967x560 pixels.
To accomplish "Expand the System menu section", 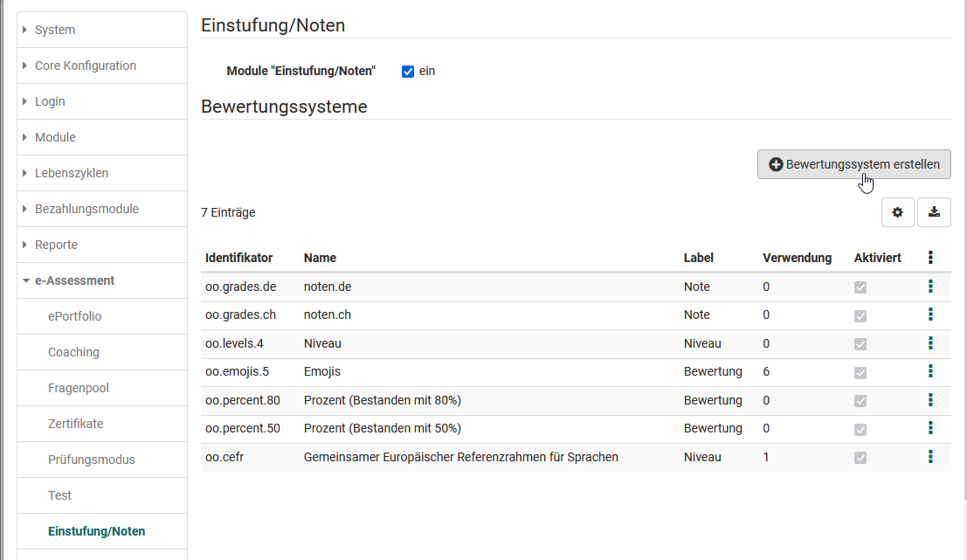I will coord(55,30).
